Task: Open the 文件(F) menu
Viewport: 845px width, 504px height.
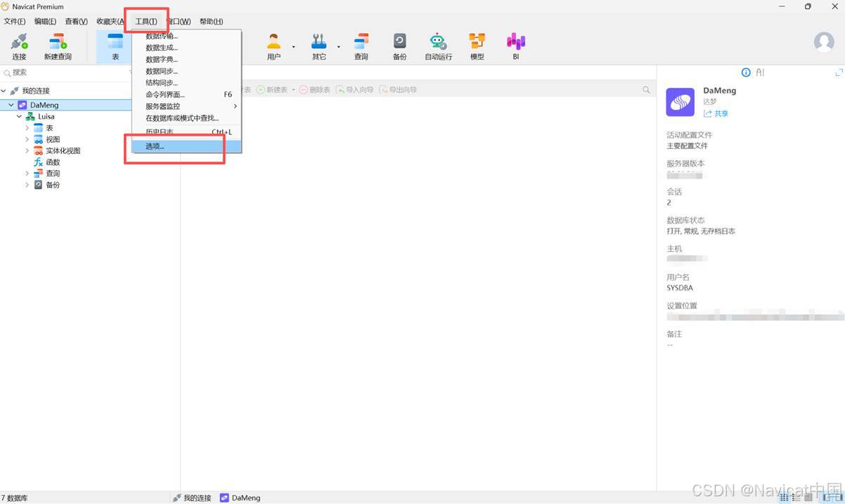Action: coord(15,22)
